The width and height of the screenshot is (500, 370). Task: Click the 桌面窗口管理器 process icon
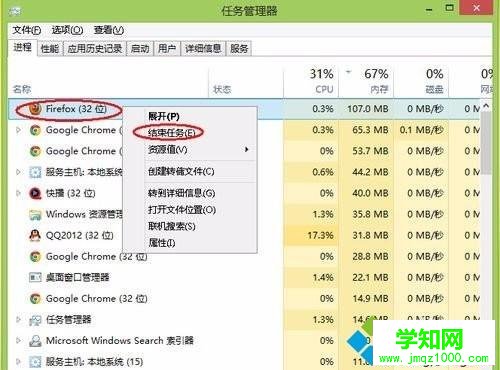coord(35,277)
